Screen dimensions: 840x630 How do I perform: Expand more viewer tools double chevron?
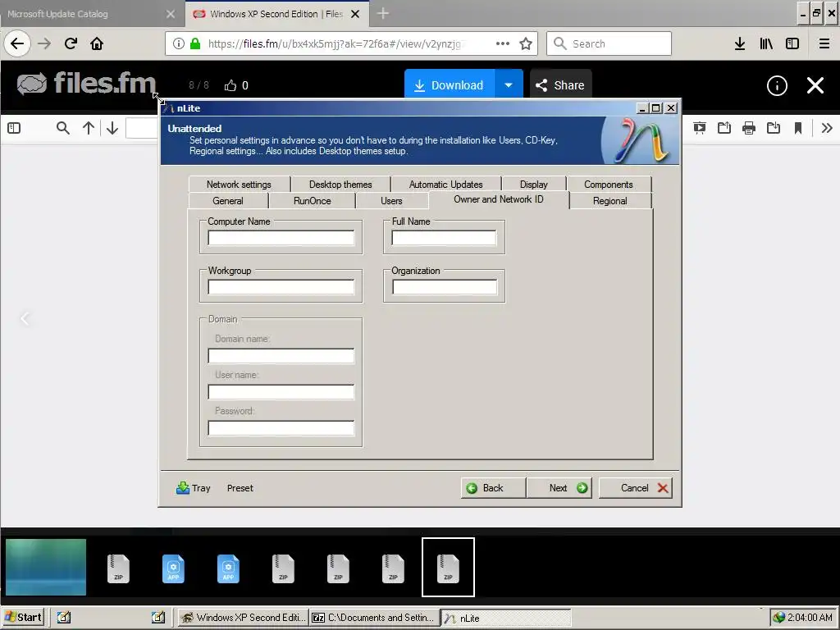[827, 128]
